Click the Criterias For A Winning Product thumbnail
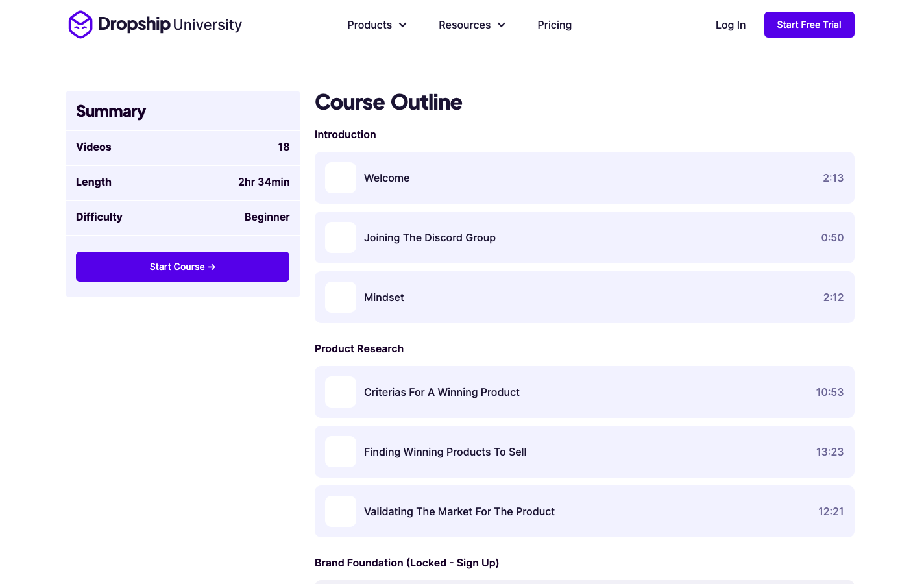This screenshot has height=584, width=924. coord(341,392)
